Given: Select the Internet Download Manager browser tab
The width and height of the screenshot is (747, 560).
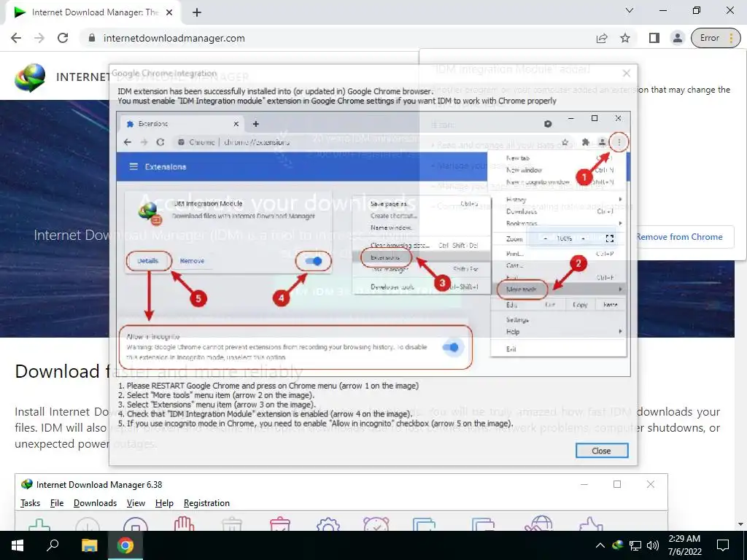Looking at the screenshot, I should 93,12.
